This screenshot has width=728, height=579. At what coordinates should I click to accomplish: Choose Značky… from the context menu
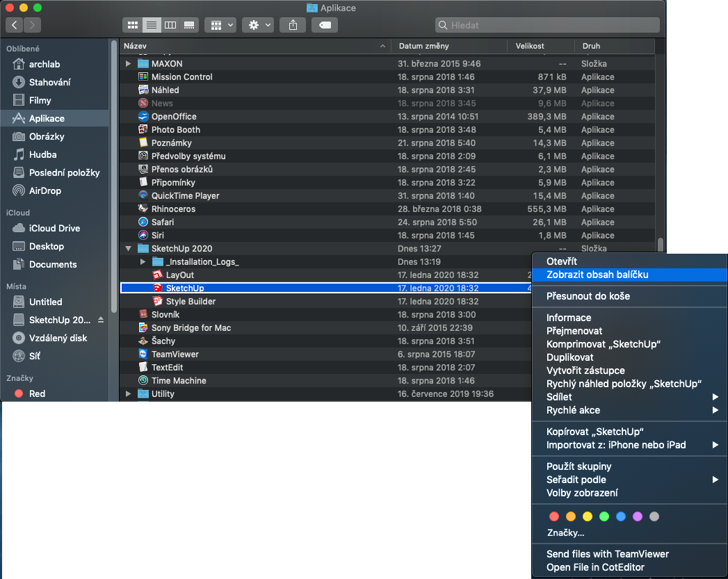[x=629, y=532]
